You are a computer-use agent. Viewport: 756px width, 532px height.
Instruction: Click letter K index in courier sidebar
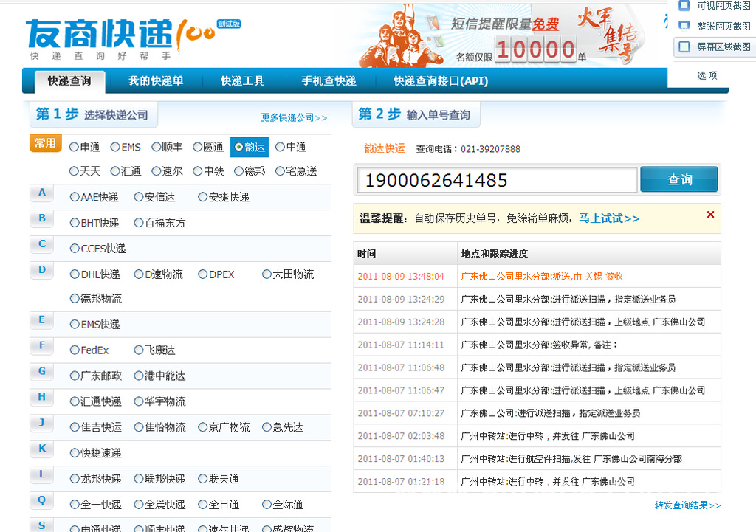pyautogui.click(x=42, y=449)
